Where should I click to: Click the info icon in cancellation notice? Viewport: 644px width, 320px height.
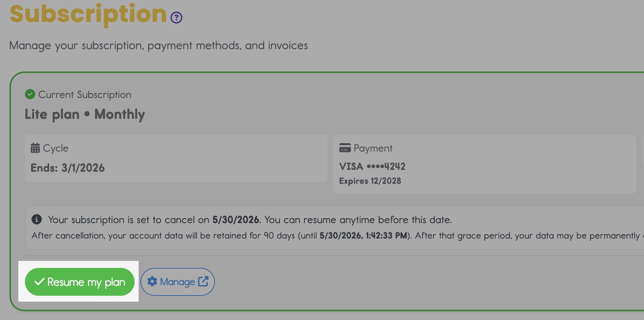tap(37, 219)
